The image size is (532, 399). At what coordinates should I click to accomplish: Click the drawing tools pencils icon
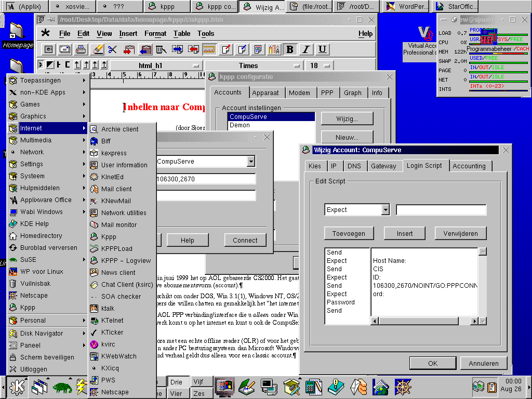point(274,49)
